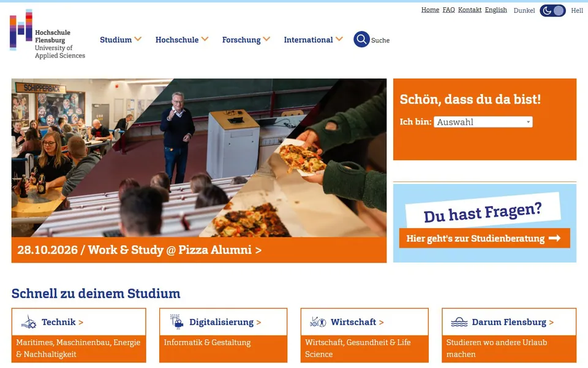Click 'Studieren wo andere Urlaub machen' text

click(x=497, y=348)
